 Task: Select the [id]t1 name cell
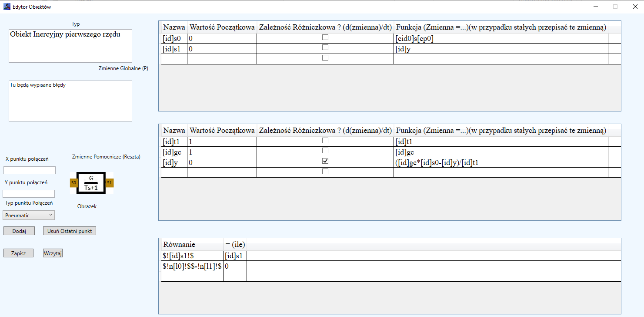(x=174, y=142)
